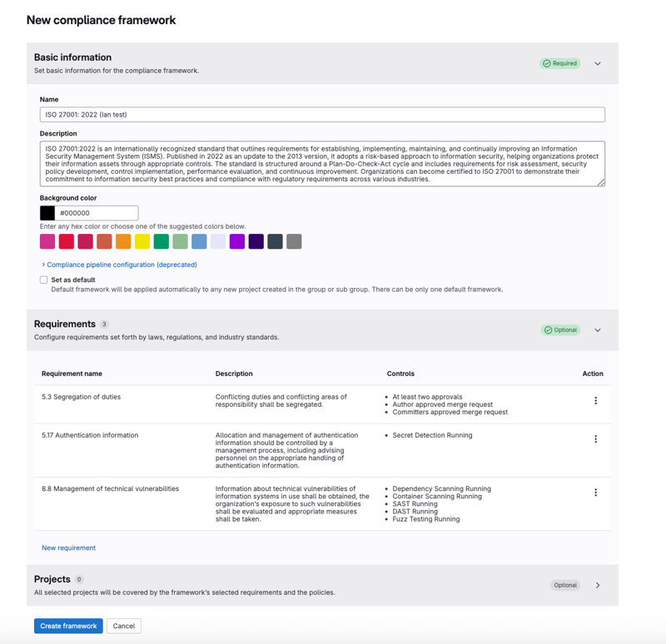The width and height of the screenshot is (666, 644).
Task: Expand the Projects section chevron
Action: pos(597,585)
